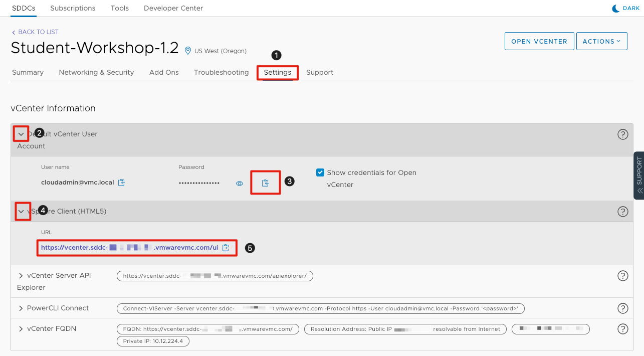Open the Actions dropdown menu

[x=601, y=42]
